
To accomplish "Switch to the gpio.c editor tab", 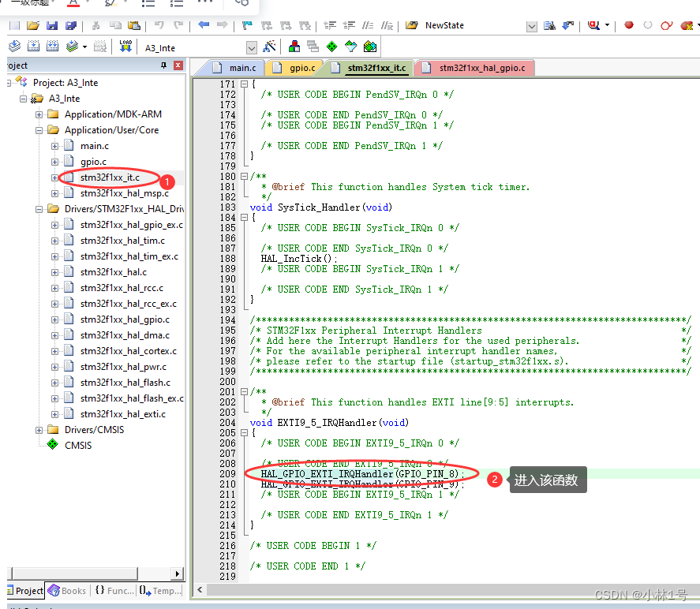I will pyautogui.click(x=297, y=68).
